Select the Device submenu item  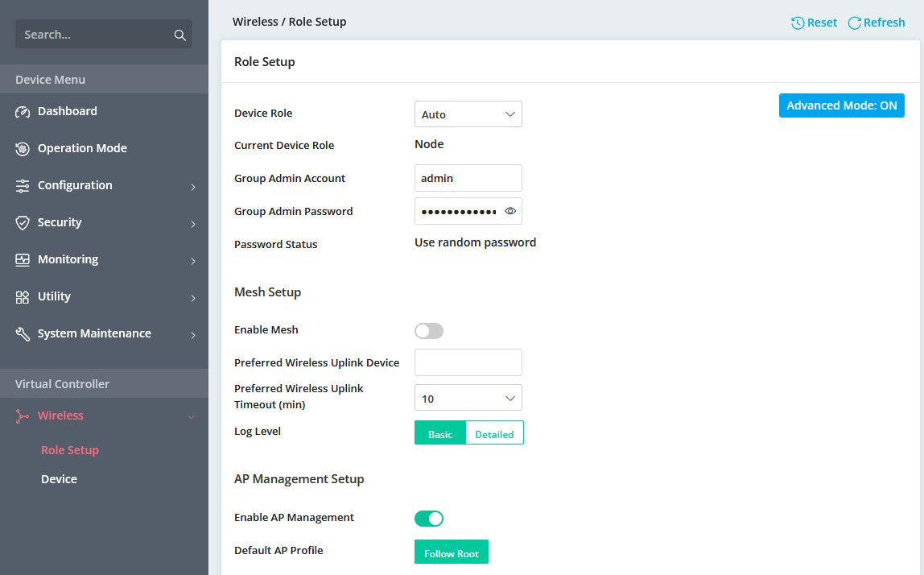pyautogui.click(x=59, y=479)
